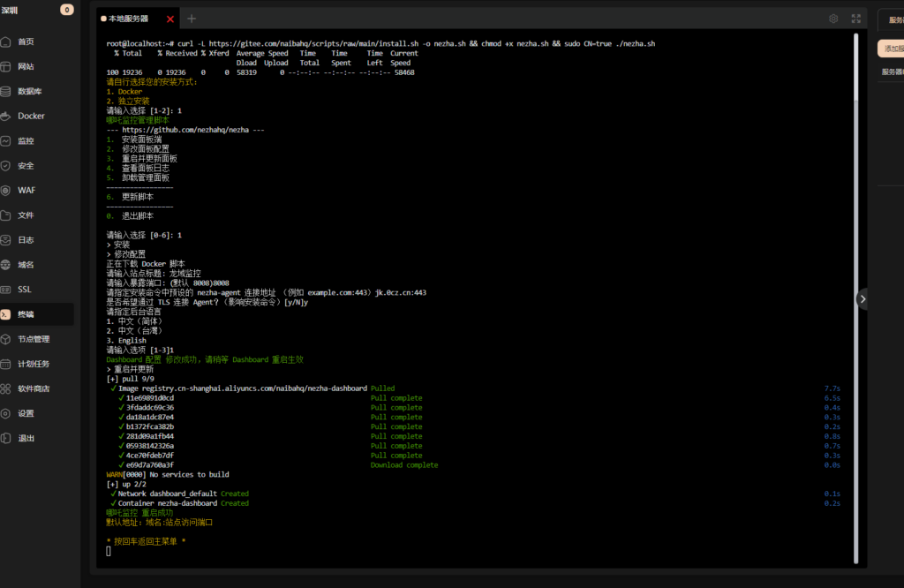
Task: Open the 首页 home menu item
Action: pos(26,41)
